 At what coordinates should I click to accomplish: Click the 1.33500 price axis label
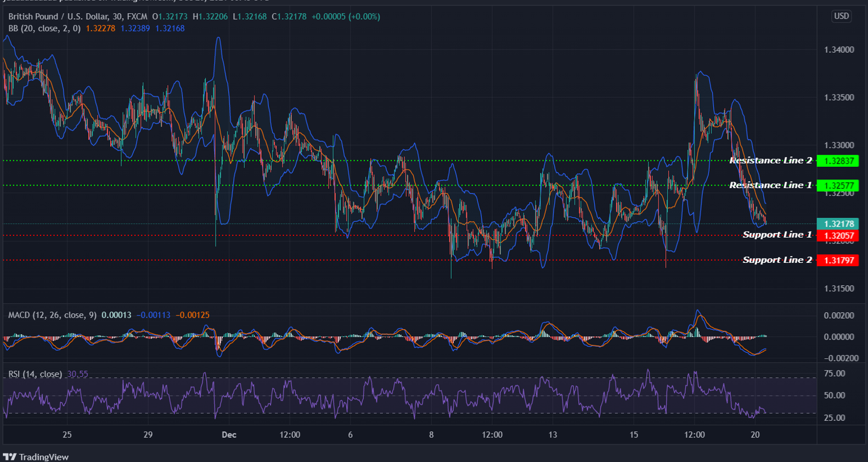839,98
